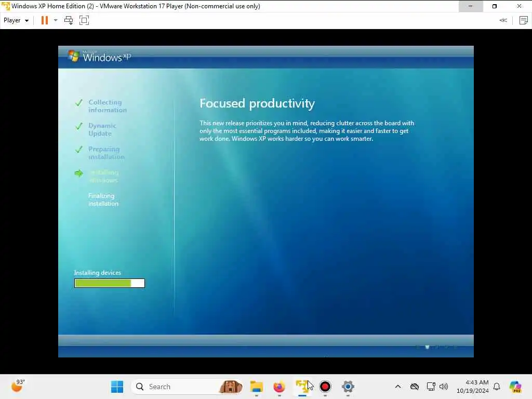Click the paragraph about reducing clutter
This screenshot has width=532, height=399.
(x=307, y=131)
